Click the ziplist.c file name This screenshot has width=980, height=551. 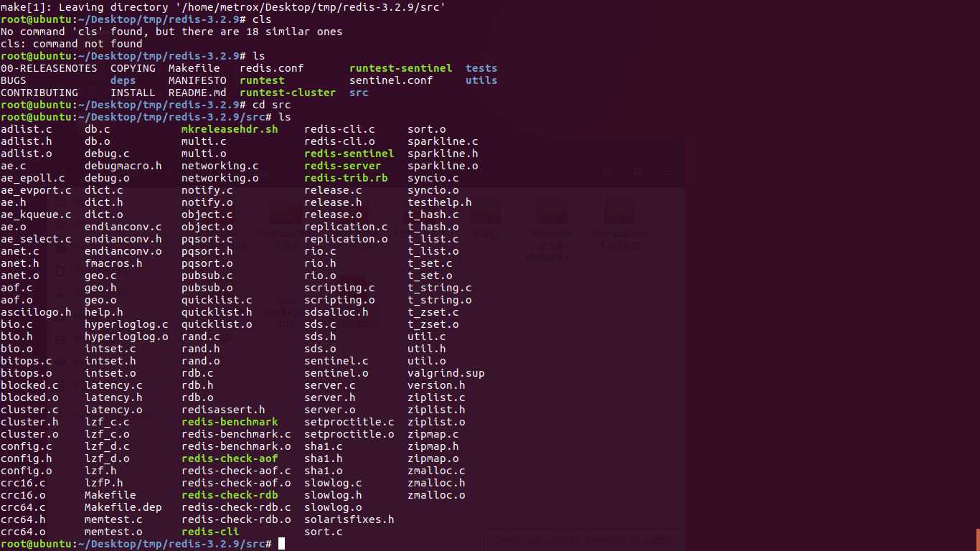(x=436, y=397)
